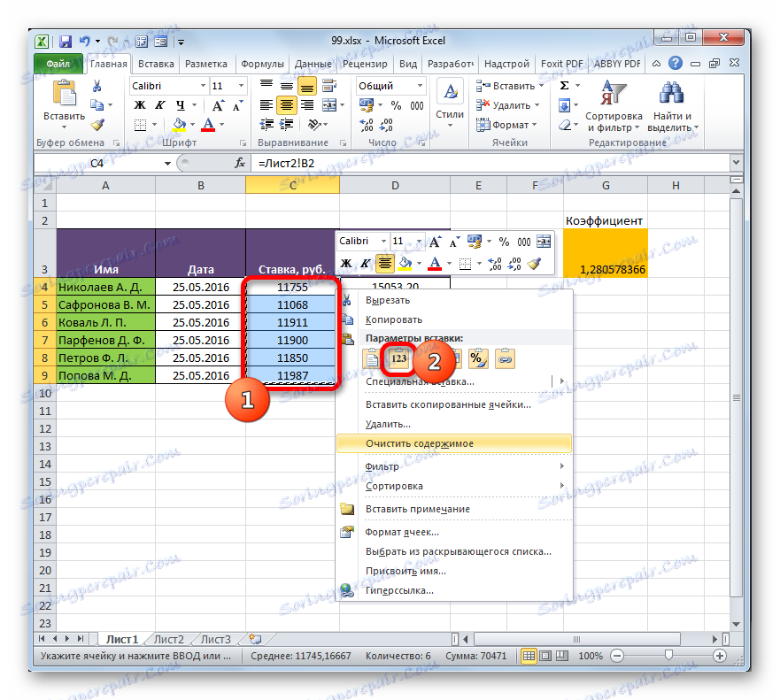The width and height of the screenshot is (780, 700).
Task: Click Копировать in the context menu
Action: click(x=454, y=319)
